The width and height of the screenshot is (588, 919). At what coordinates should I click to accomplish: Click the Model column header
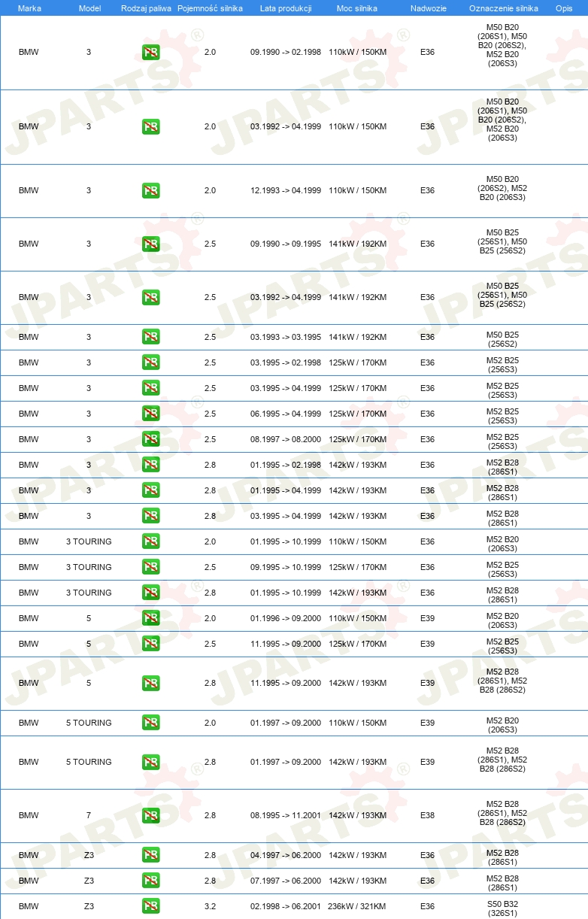coord(89,8)
